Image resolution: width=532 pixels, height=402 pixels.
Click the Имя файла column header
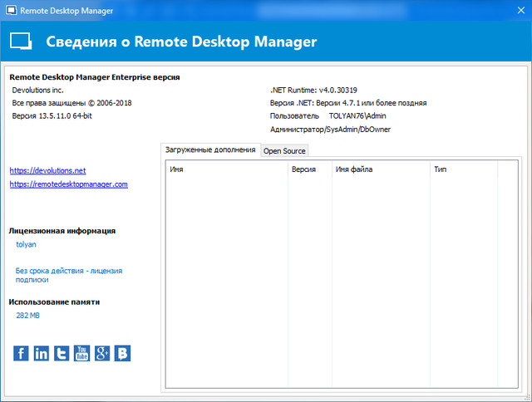(x=379, y=169)
